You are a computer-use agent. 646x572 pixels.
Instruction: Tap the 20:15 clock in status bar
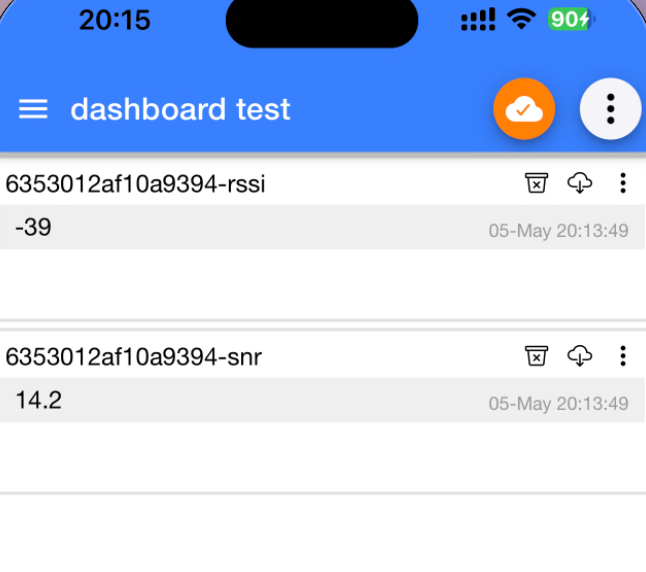(115, 20)
